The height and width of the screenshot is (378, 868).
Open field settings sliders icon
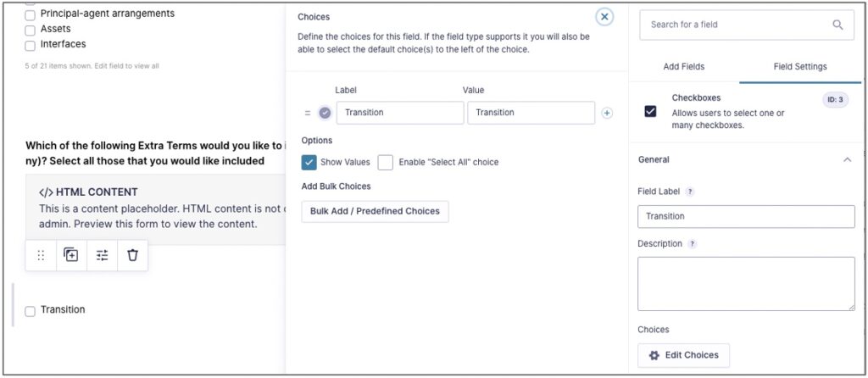[102, 255]
